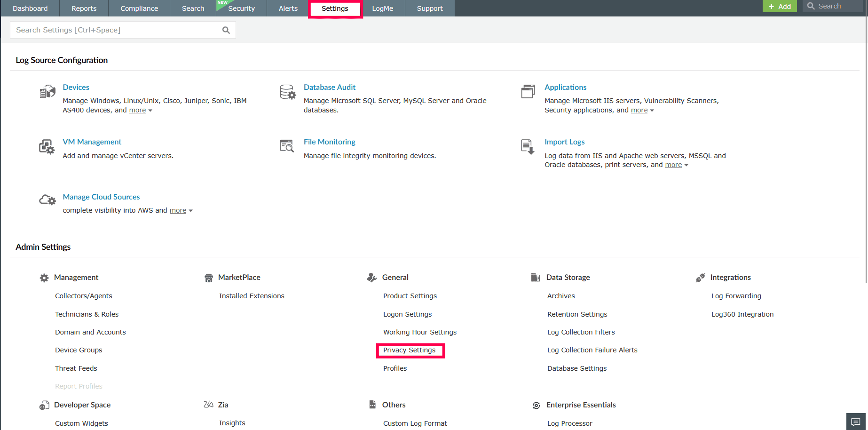Click the Applications server icon
The image size is (868, 430).
[x=529, y=92]
